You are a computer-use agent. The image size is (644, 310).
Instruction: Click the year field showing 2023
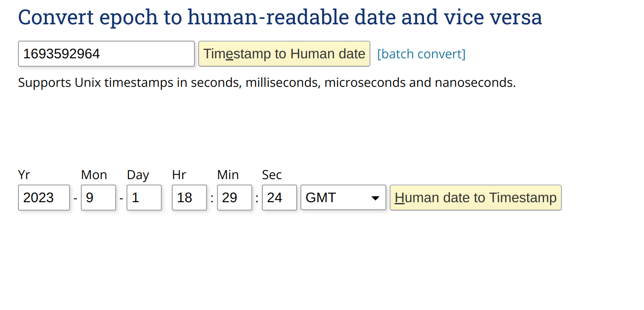click(x=43, y=197)
